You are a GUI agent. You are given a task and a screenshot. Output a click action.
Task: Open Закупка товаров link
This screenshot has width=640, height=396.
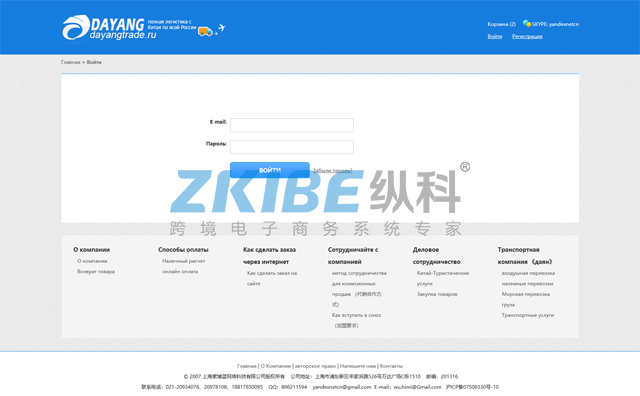437,294
